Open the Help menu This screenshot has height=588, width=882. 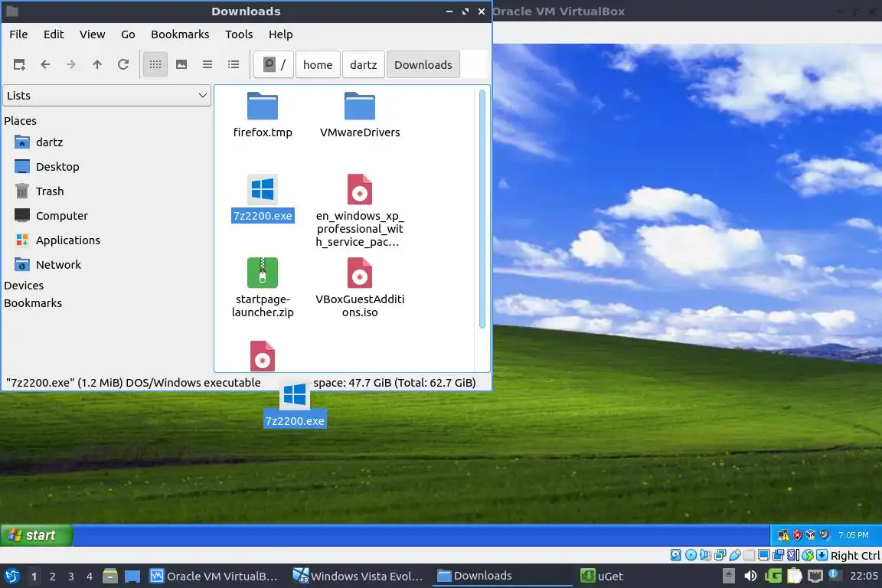281,34
